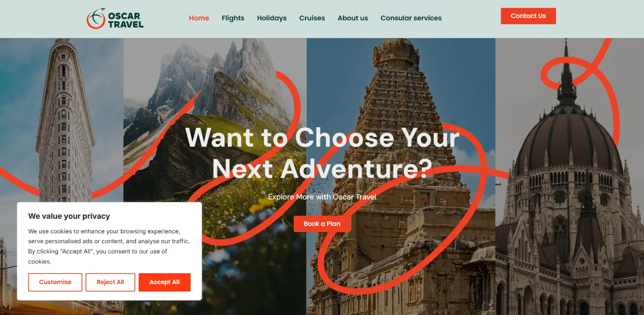Click the circular plane emblem in the logo

(x=96, y=18)
